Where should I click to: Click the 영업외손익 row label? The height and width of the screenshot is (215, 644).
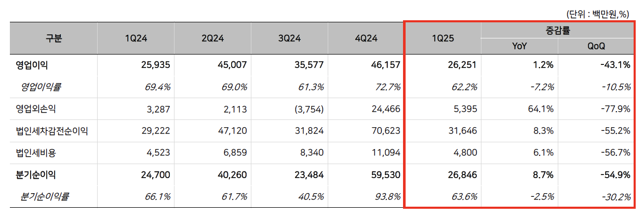(36, 109)
